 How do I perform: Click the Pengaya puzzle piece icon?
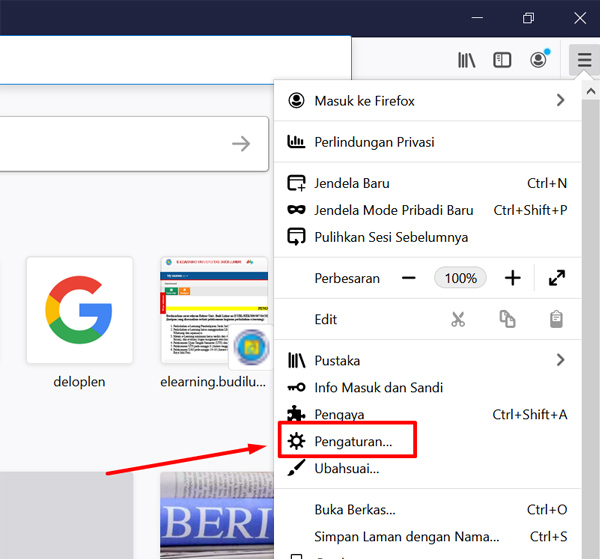(x=296, y=414)
